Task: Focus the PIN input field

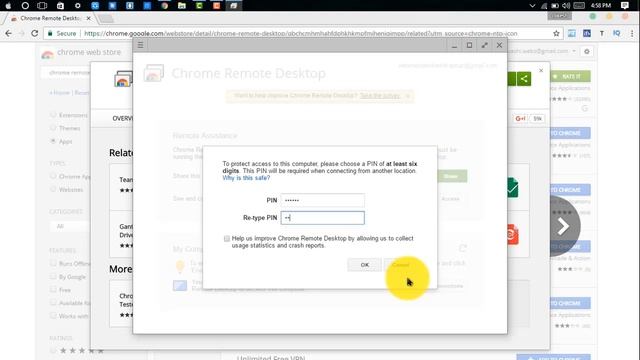Action: pos(322,200)
